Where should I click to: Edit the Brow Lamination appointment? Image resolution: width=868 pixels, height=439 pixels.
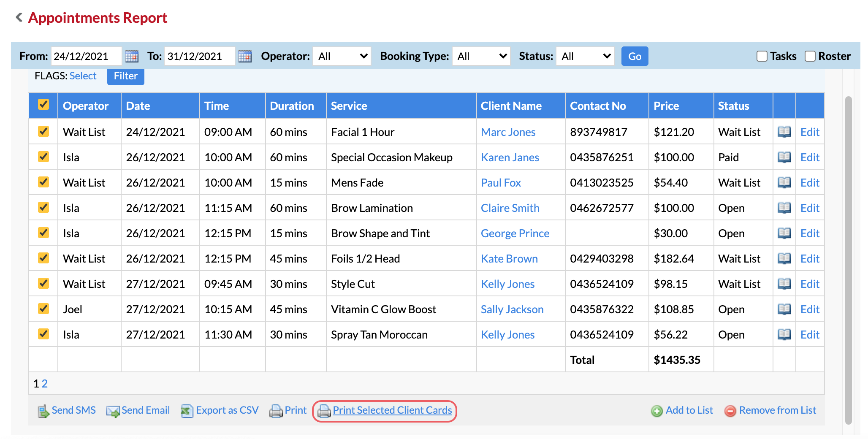pos(810,208)
